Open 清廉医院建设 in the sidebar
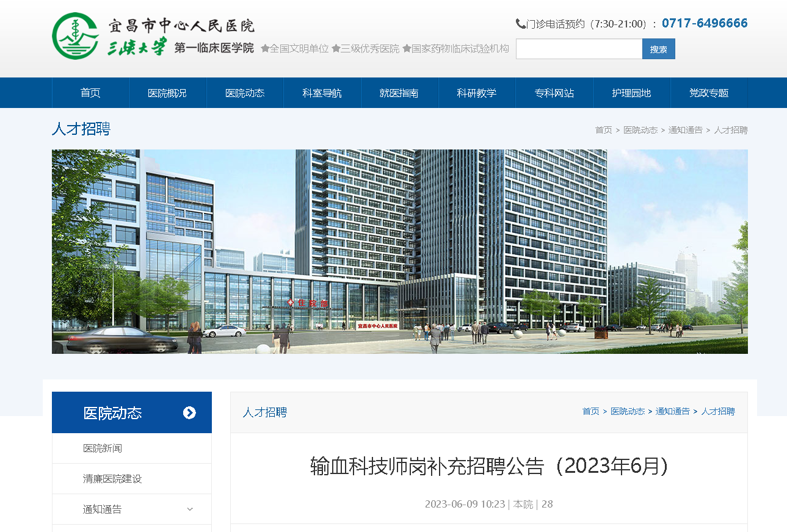The height and width of the screenshot is (532, 787). pos(132,479)
